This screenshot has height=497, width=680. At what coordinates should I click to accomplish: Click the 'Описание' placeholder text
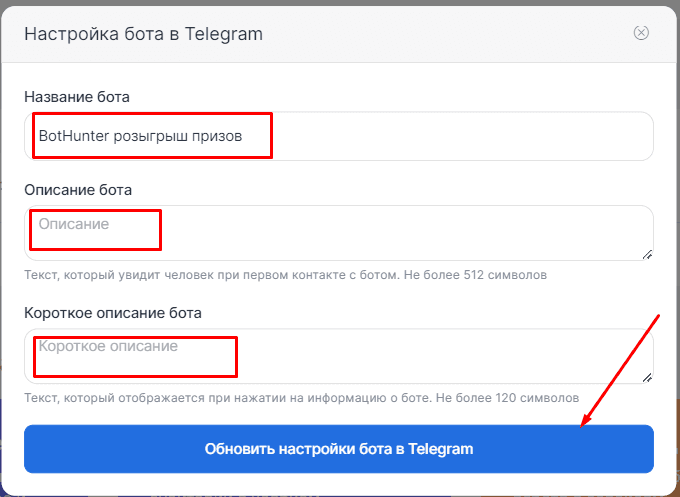click(74, 224)
